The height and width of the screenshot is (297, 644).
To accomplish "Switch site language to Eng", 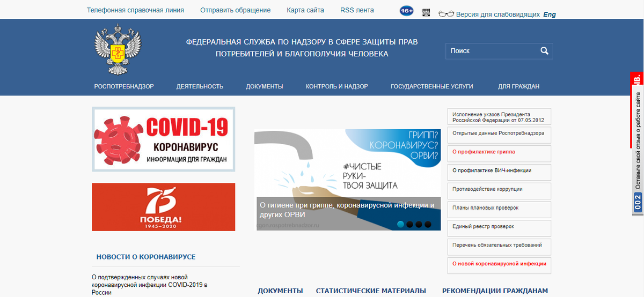I will click(550, 14).
